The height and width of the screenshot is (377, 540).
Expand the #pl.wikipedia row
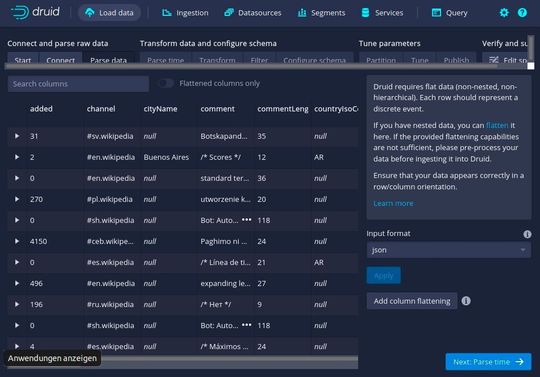(x=17, y=199)
